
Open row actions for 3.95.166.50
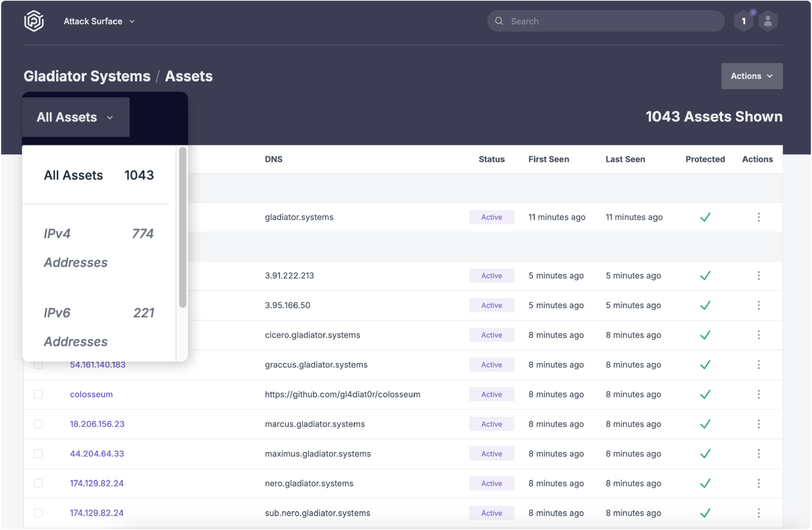coord(759,305)
